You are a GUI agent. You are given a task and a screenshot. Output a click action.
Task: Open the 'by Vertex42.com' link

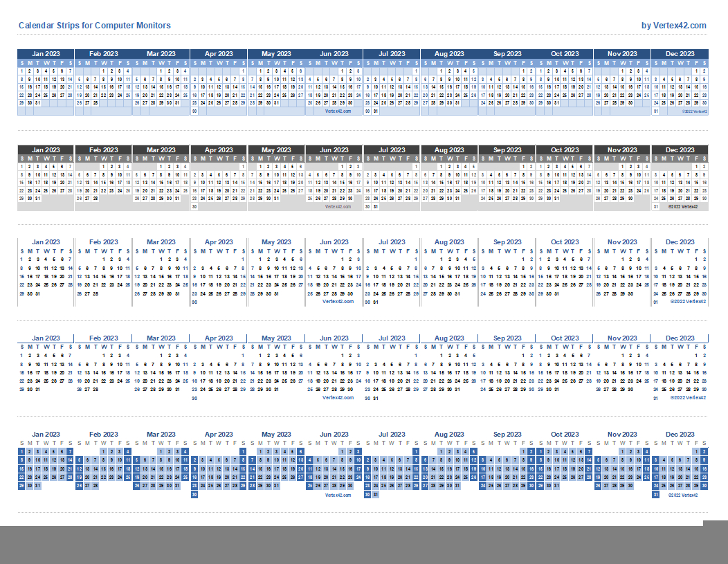pyautogui.click(x=674, y=26)
